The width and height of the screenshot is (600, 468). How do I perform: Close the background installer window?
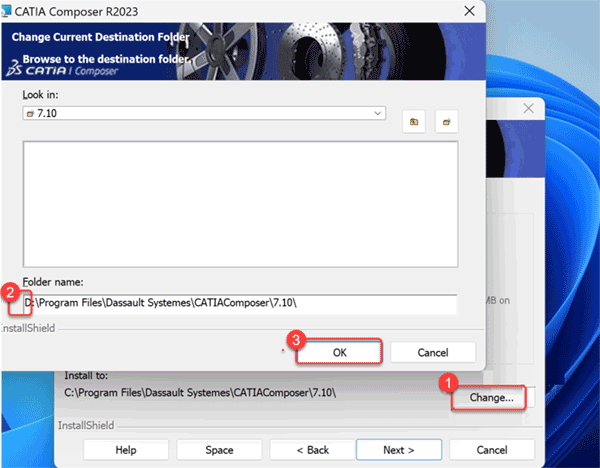coord(528,108)
